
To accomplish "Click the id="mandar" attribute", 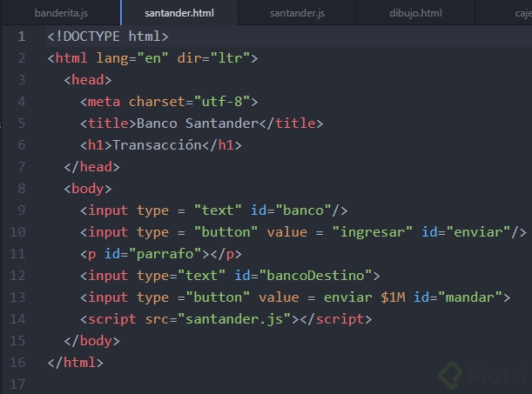I will click(458, 297).
